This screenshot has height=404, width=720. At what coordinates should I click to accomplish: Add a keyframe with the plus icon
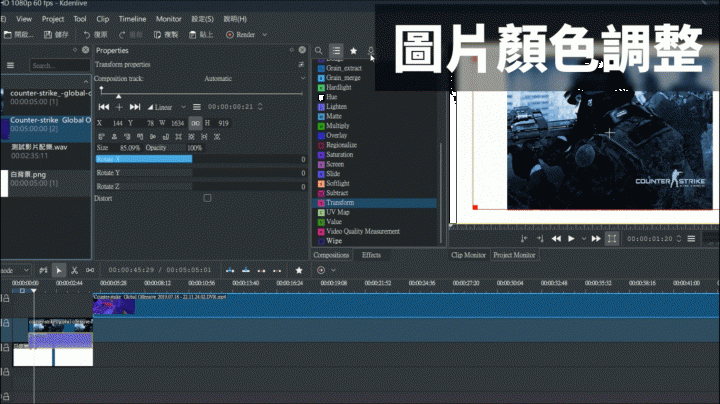coord(119,107)
